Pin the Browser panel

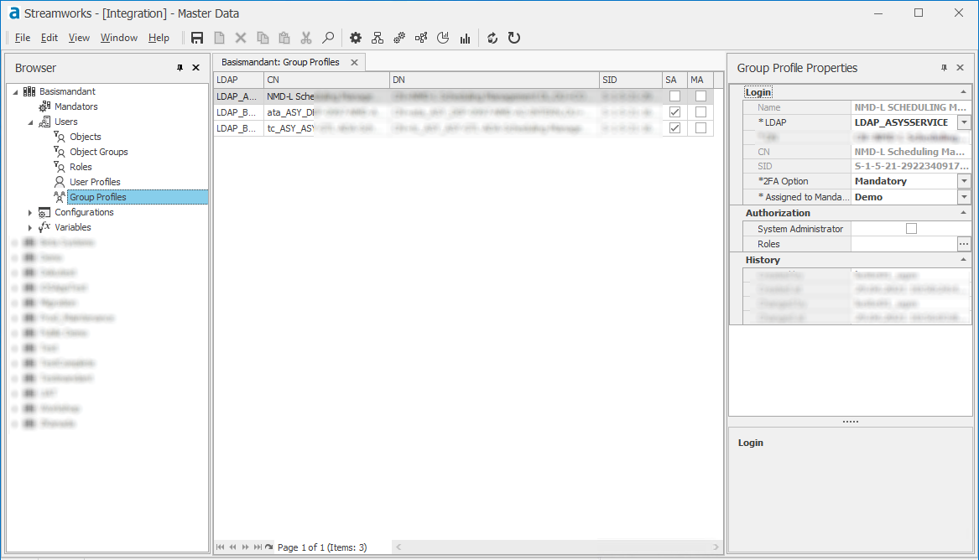tap(180, 67)
